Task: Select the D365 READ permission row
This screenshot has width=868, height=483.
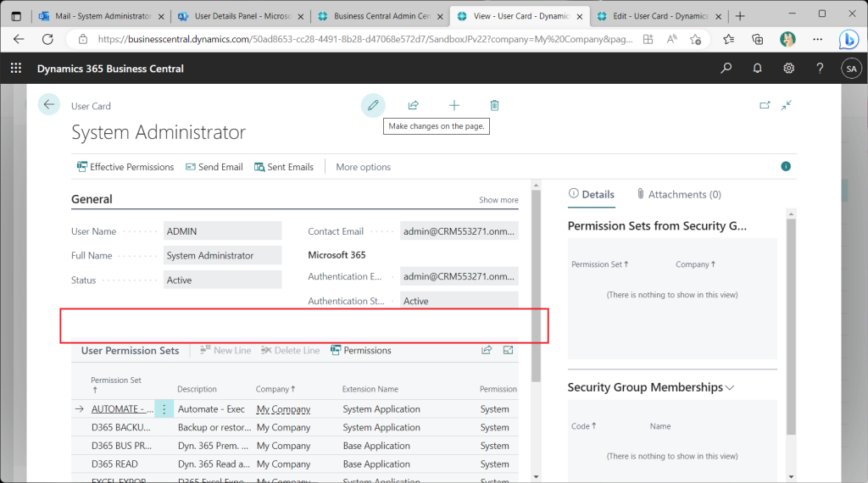Action: pyautogui.click(x=295, y=464)
